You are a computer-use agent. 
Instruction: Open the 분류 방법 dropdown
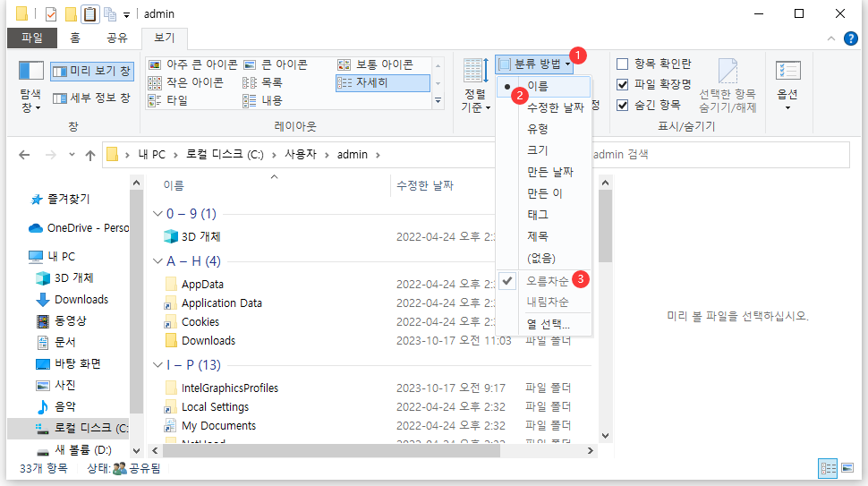point(535,64)
